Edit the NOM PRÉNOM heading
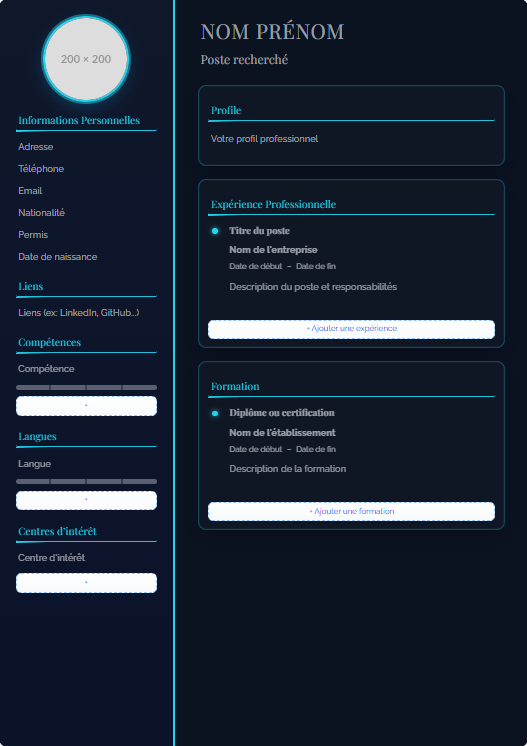 pyautogui.click(x=272, y=32)
